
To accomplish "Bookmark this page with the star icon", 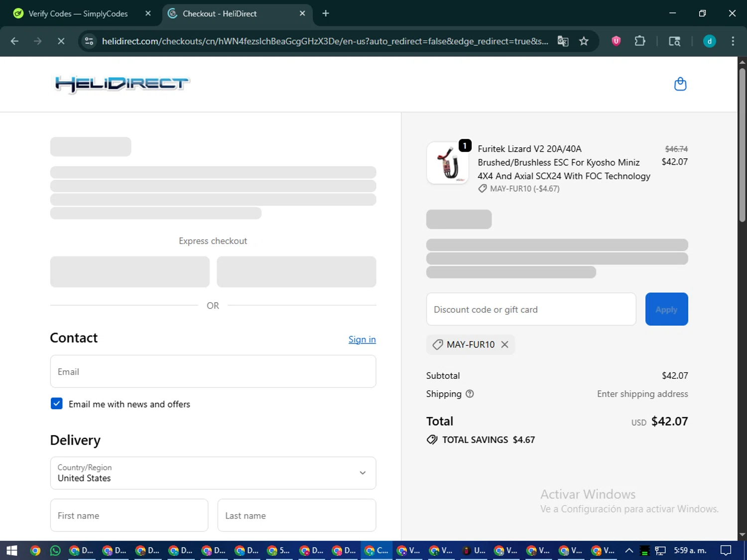I will click(584, 41).
